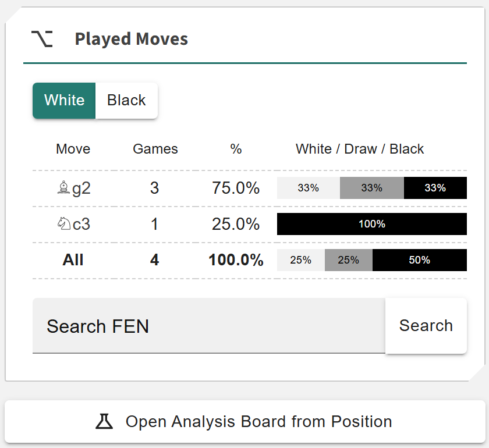The width and height of the screenshot is (489, 448).
Task: Click the Search FEN input field
Action: [208, 326]
